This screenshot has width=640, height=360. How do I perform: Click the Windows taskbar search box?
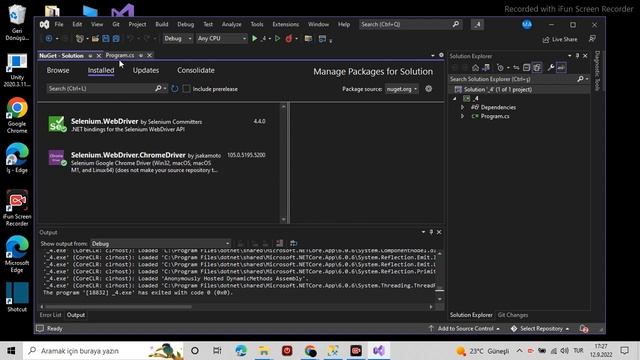pyautogui.click(x=102, y=351)
